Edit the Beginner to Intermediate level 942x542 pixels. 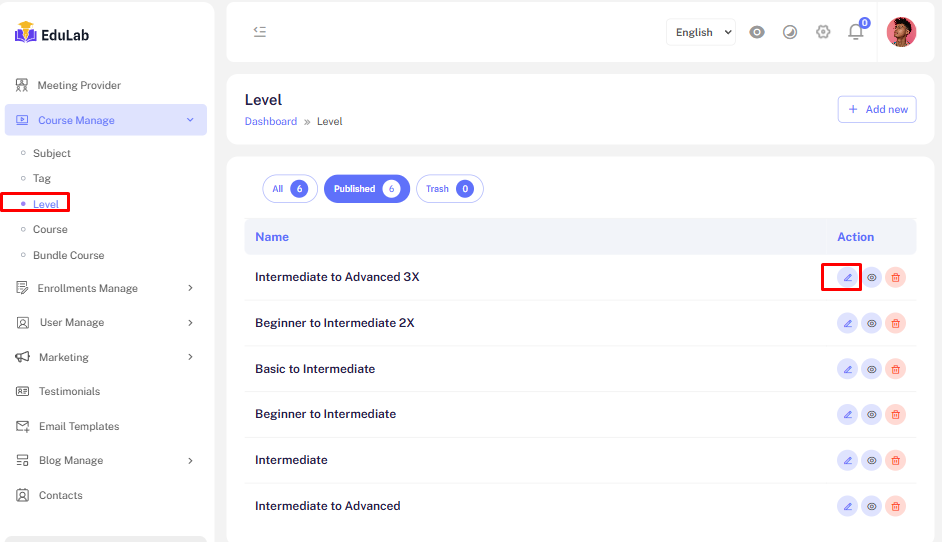pos(847,414)
